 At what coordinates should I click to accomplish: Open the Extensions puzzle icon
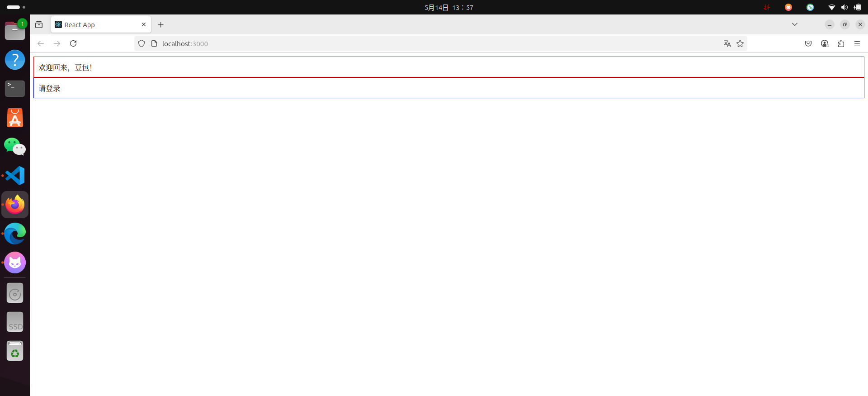tap(841, 43)
